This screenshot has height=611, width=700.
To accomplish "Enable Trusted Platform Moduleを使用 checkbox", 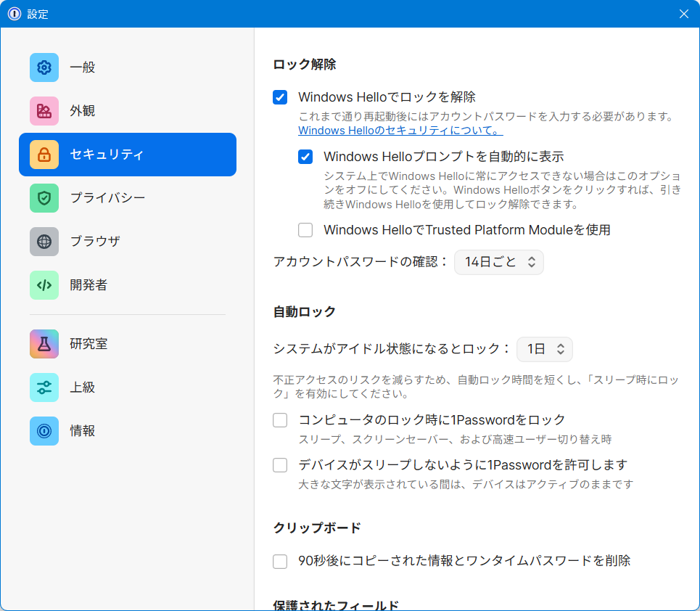I will tap(305, 230).
